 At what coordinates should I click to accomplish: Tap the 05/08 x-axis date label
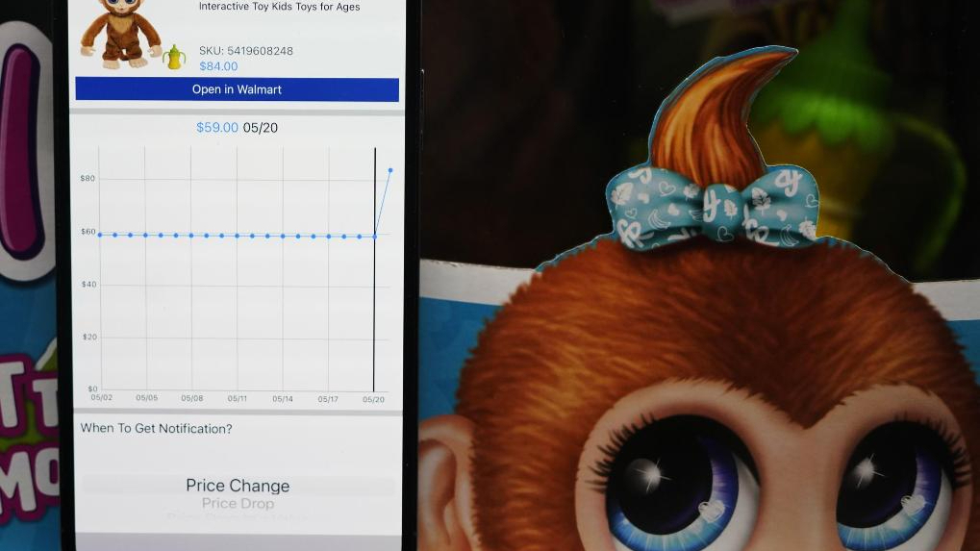[192, 398]
